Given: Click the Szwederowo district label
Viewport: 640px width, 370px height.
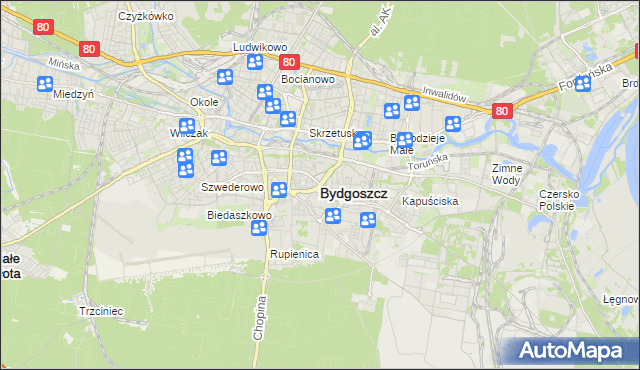Looking at the screenshot, I should (x=232, y=187).
